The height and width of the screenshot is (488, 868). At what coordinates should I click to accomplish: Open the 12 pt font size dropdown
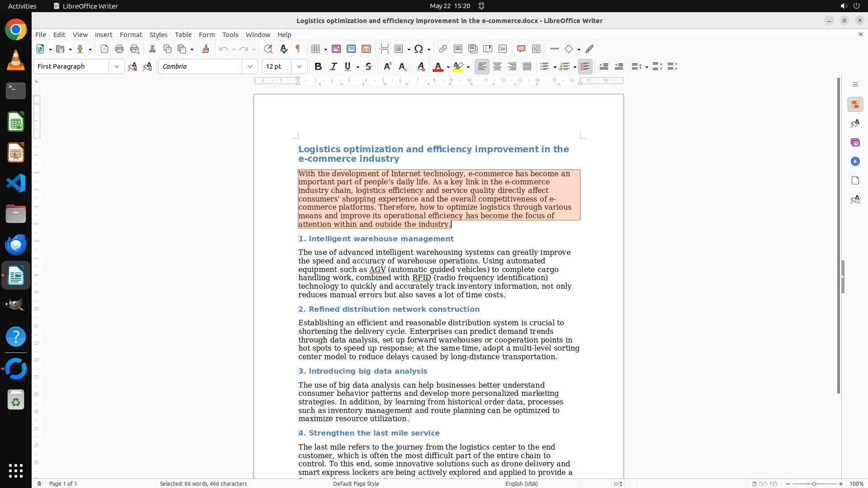click(x=299, y=66)
